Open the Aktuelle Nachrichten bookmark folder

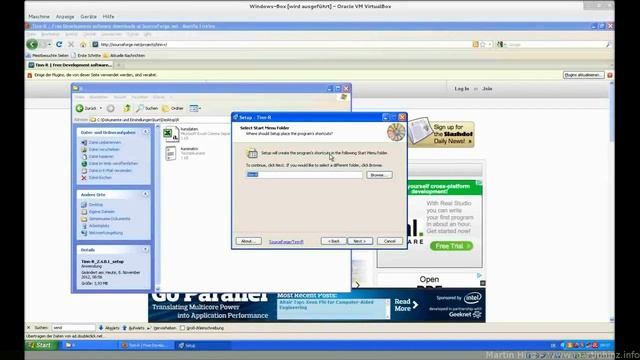(124, 55)
